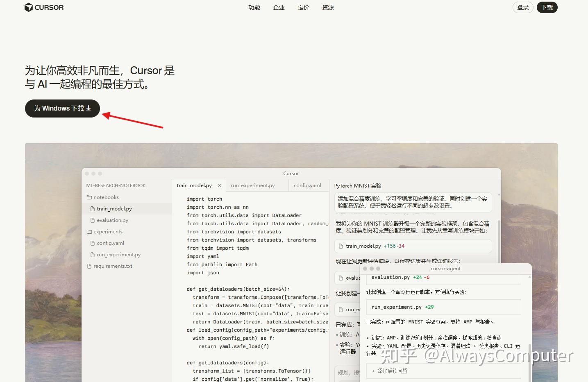This screenshot has height=382, width=588.
Task: Click the code line "import yaml"
Action: [x=203, y=256]
